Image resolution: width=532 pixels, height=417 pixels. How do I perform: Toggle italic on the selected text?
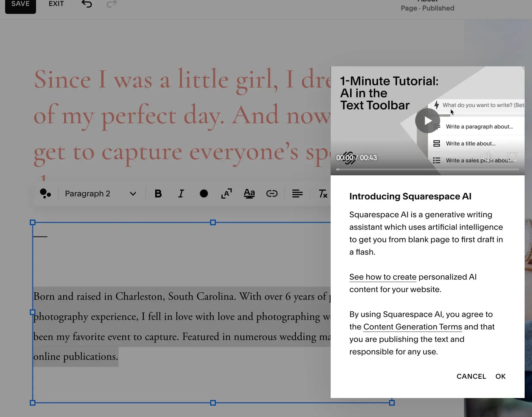181,193
